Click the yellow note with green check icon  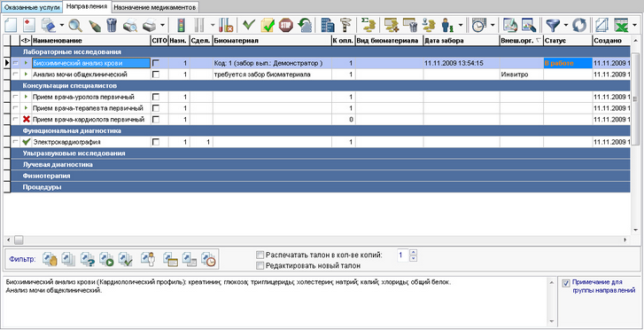pyautogui.click(x=268, y=26)
